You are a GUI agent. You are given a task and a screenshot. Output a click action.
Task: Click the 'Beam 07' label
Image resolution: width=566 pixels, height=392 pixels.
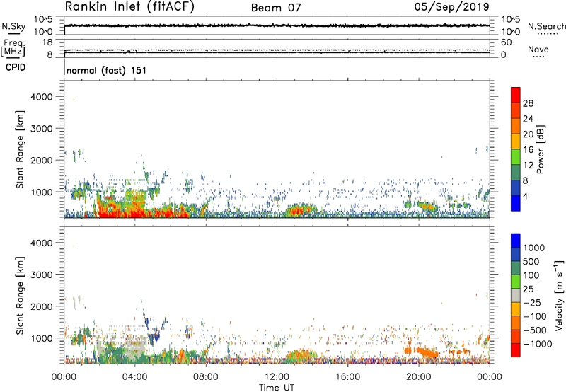pos(276,8)
